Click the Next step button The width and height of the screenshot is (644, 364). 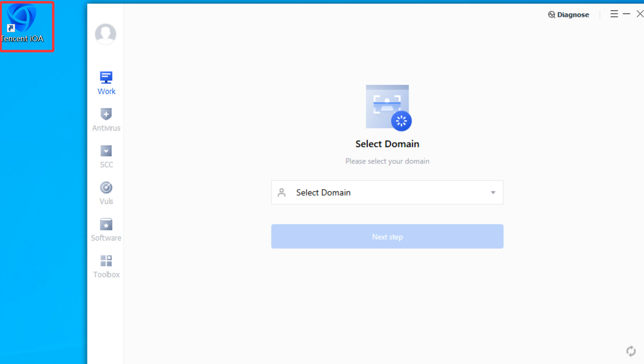coord(387,237)
